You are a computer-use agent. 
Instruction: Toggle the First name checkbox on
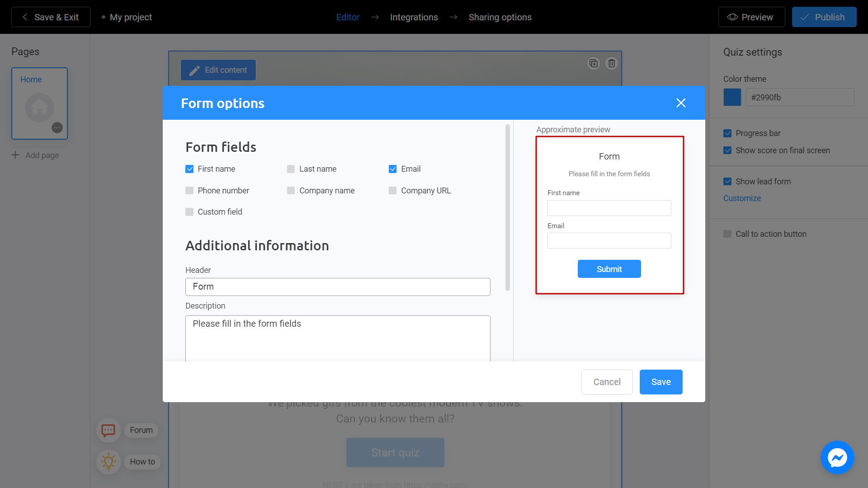pyautogui.click(x=189, y=169)
